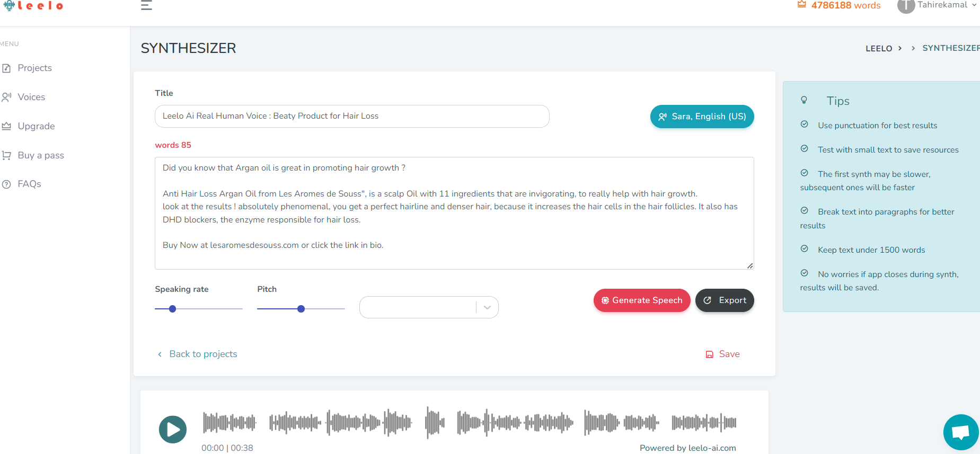Seek within the audio waveform
The image size is (980, 454).
(470, 422)
